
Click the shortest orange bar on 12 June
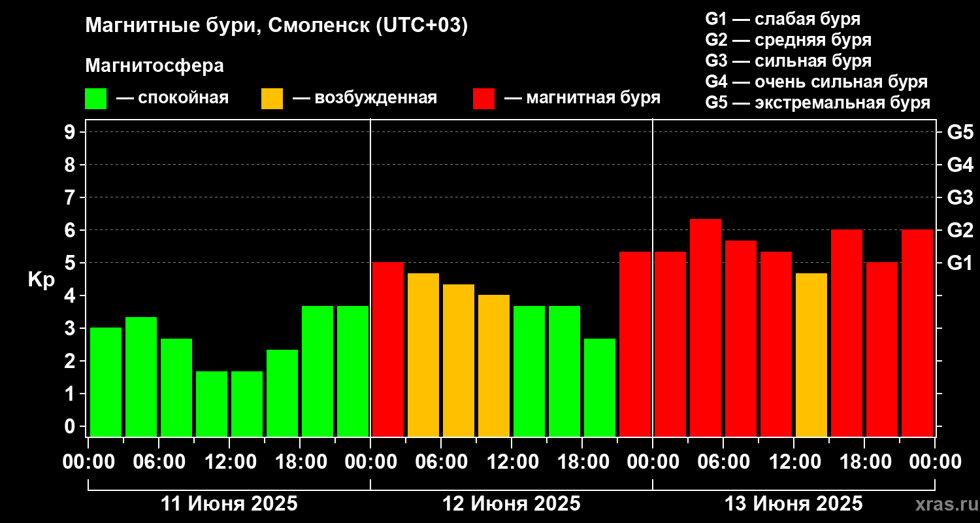click(494, 365)
